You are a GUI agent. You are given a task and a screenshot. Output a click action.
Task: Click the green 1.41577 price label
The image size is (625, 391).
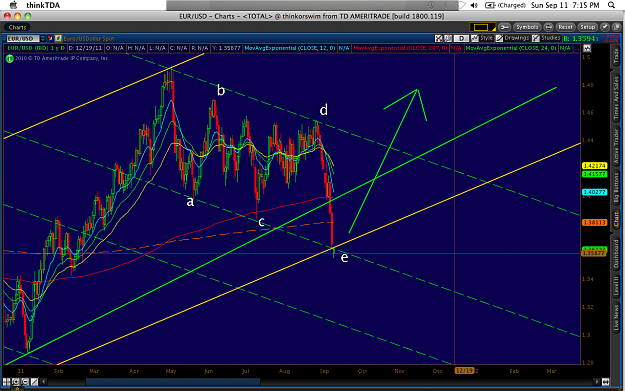tap(594, 174)
